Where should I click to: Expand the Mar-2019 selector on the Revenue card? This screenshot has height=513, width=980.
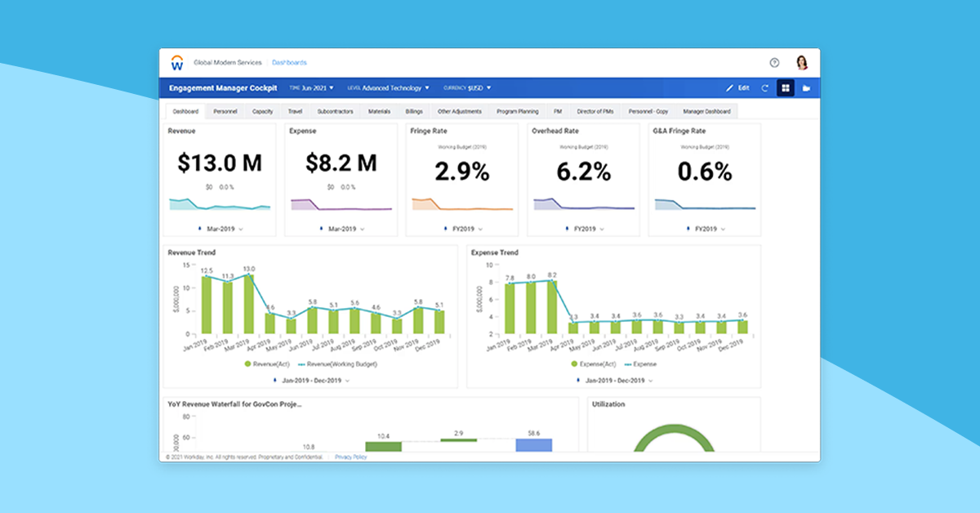(x=219, y=229)
